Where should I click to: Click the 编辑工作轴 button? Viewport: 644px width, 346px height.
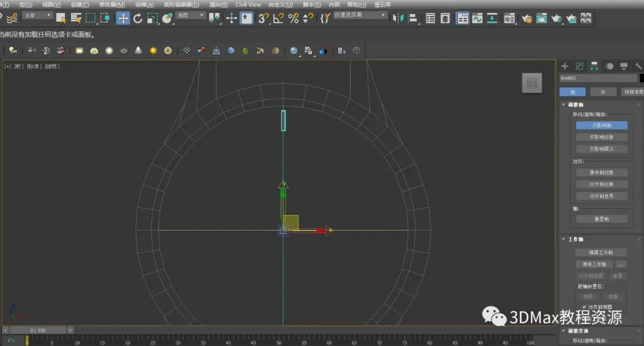tap(601, 253)
